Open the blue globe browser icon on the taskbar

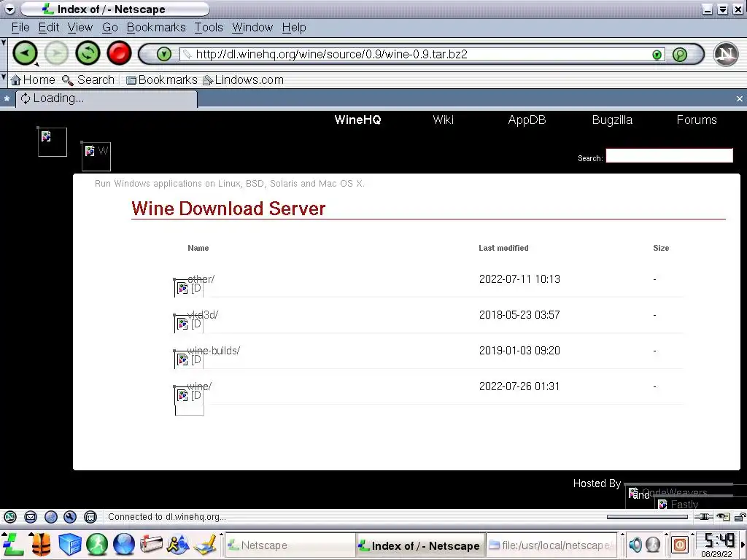(x=124, y=544)
